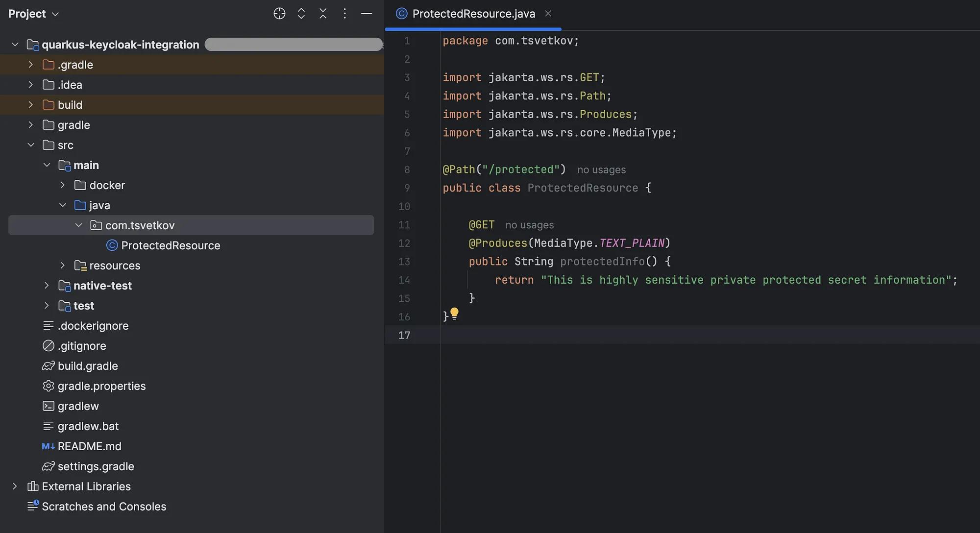Select the README.md file
The image size is (980, 533).
90,446
